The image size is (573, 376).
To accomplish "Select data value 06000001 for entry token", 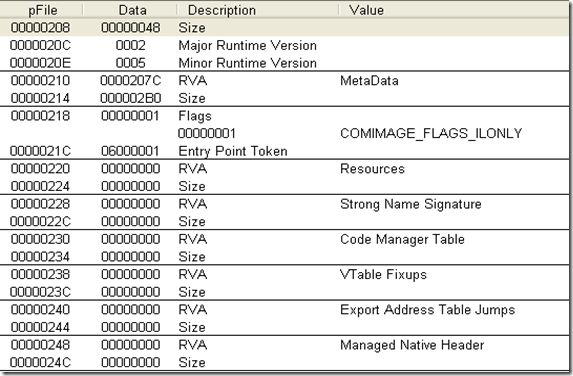I will pyautogui.click(x=130, y=151).
